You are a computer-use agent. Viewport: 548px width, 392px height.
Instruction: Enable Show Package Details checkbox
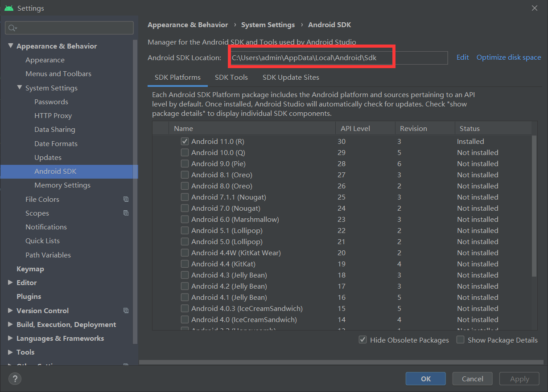pos(461,340)
